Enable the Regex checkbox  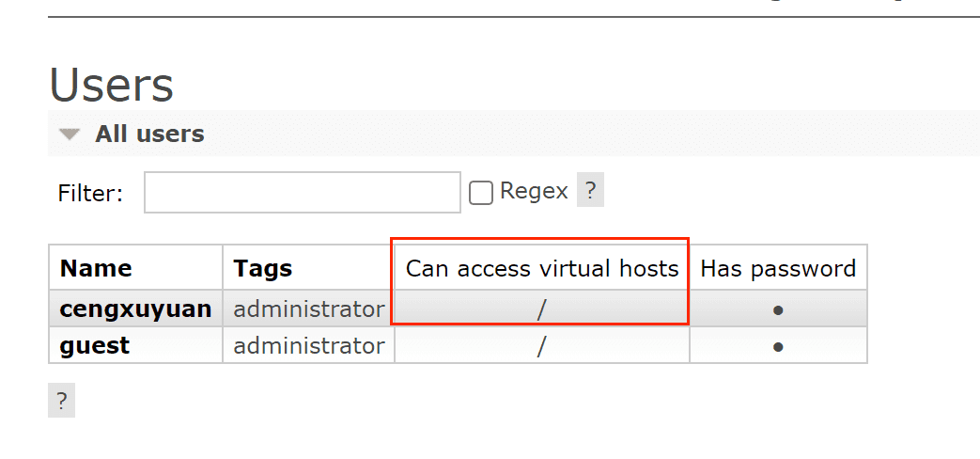[x=481, y=193]
